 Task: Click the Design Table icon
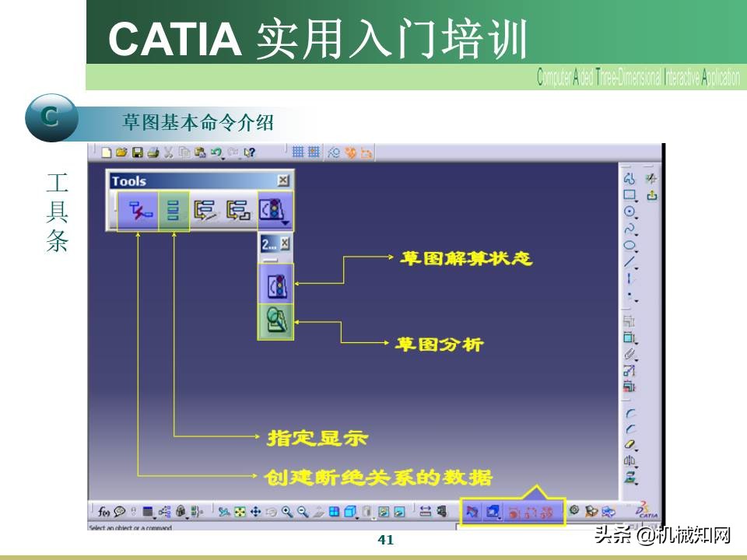point(148,512)
